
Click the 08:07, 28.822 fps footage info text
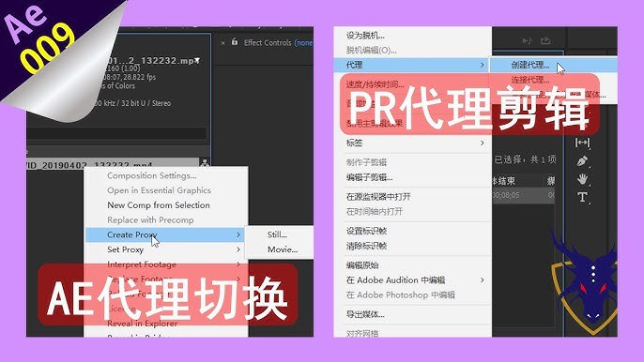tap(129, 77)
